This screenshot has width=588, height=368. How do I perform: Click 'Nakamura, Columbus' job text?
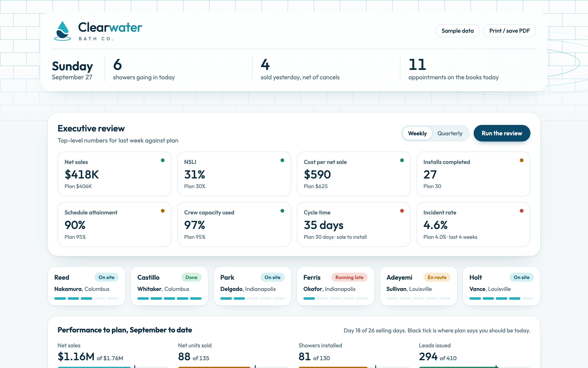[x=82, y=289]
